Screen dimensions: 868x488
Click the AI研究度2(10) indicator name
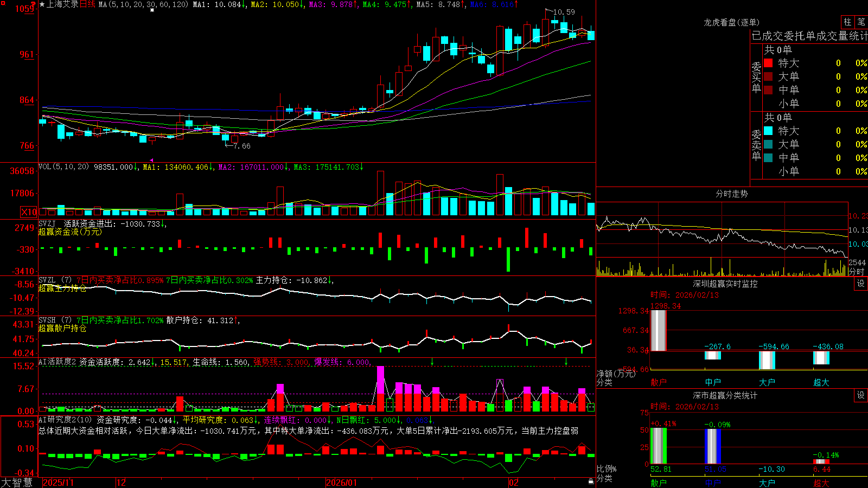[65, 420]
